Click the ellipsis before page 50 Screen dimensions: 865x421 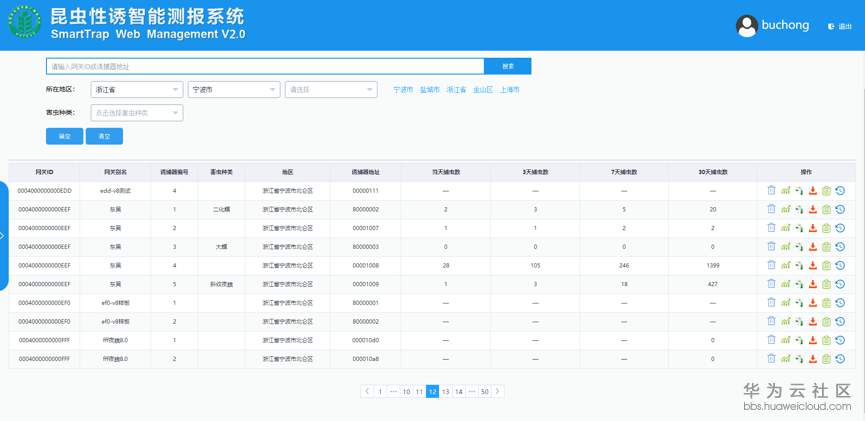472,391
